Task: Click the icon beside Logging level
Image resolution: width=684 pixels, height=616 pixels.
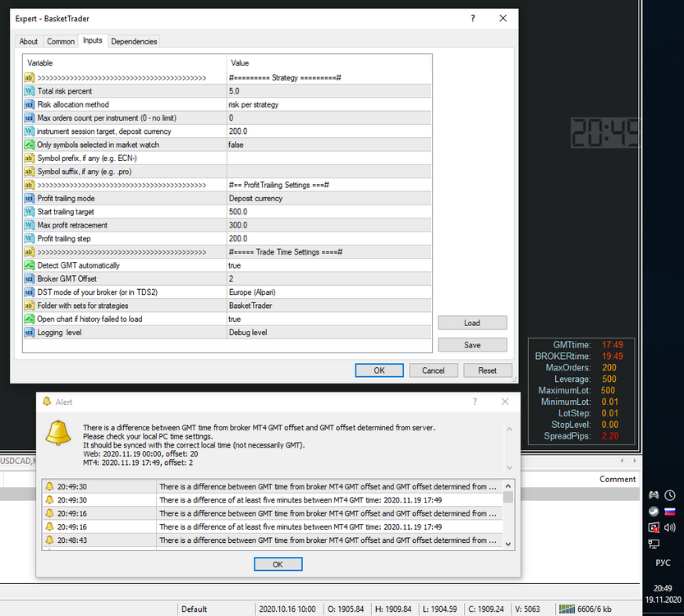Action: (x=29, y=333)
